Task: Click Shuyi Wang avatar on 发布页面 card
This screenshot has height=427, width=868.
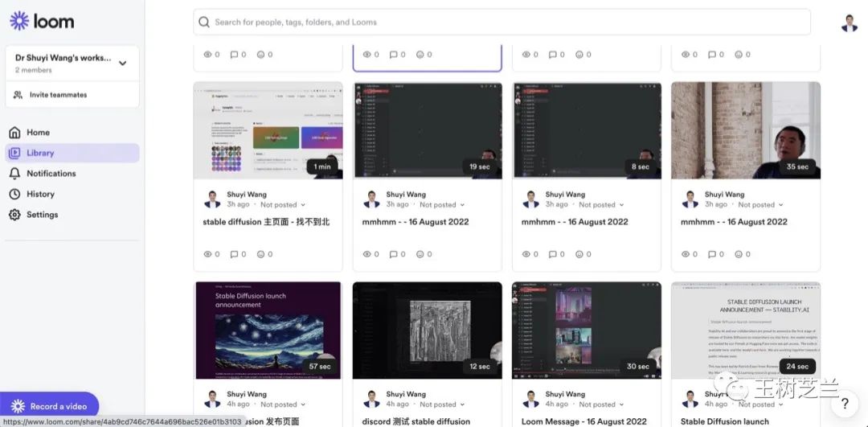Action: coord(212,400)
